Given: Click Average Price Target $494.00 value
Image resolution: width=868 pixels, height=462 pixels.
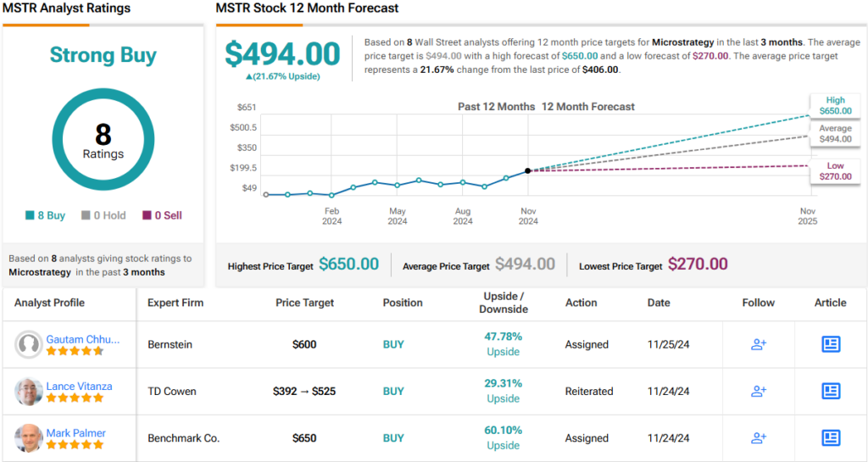Looking at the screenshot, I should [525, 264].
